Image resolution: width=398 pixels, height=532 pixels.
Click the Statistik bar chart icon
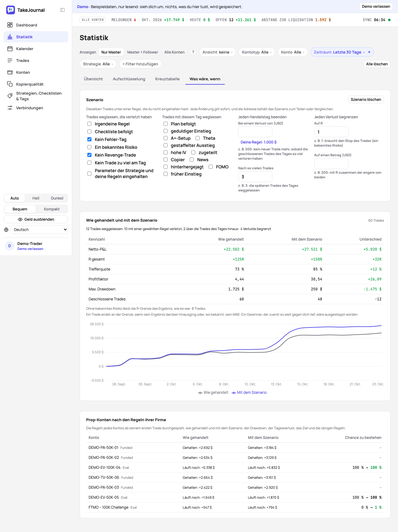[10, 37]
